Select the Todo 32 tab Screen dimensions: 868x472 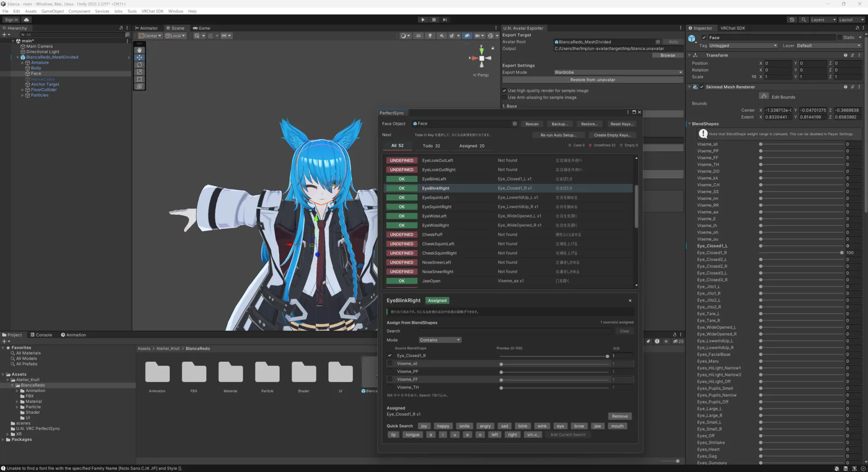pyautogui.click(x=431, y=146)
